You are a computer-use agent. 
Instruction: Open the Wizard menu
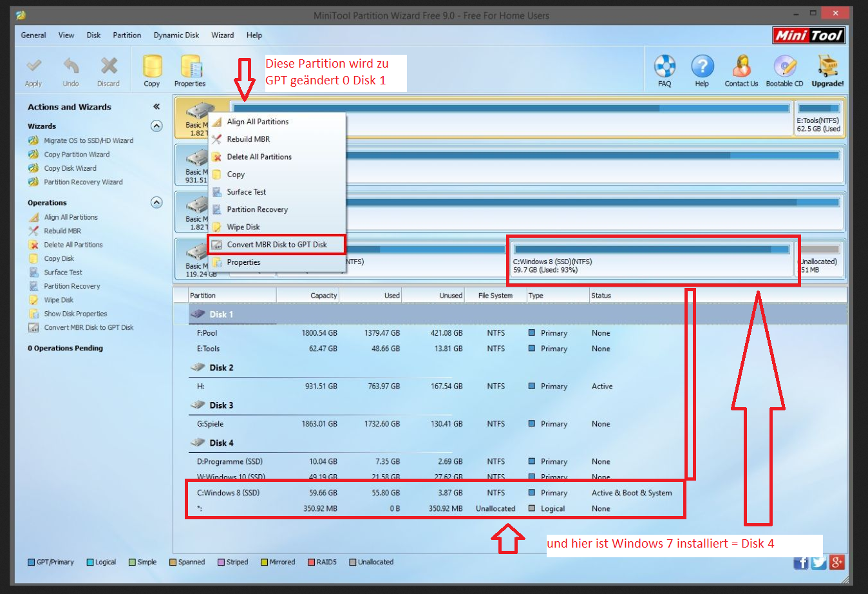223,35
